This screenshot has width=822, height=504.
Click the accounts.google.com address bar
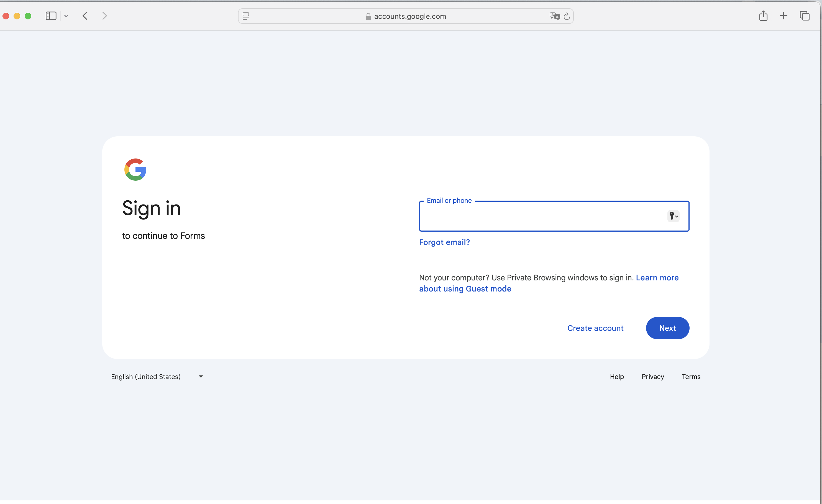point(410,16)
